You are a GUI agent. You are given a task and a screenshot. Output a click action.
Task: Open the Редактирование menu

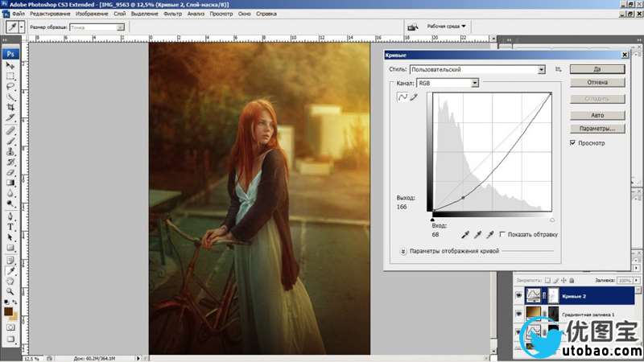(50, 14)
